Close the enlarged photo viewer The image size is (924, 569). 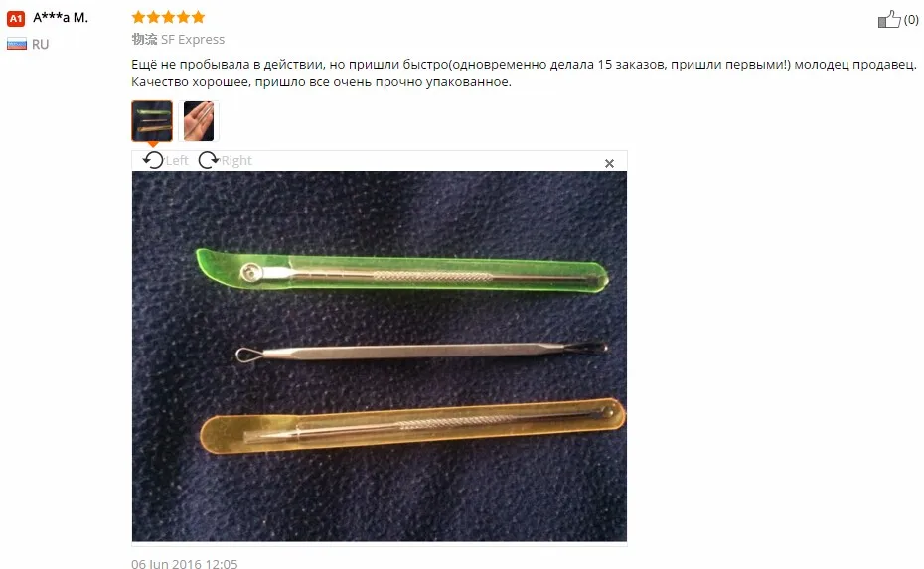(609, 163)
